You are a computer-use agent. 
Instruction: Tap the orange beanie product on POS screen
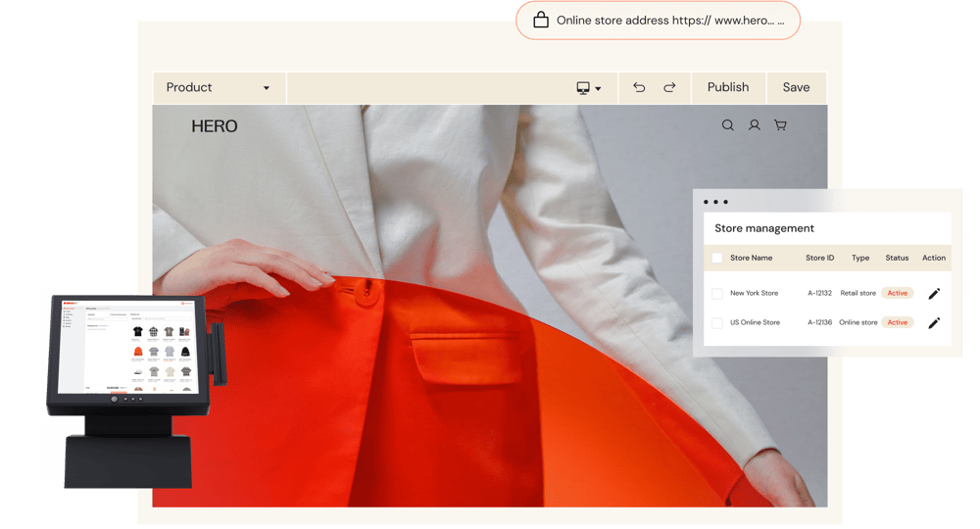[x=138, y=352]
